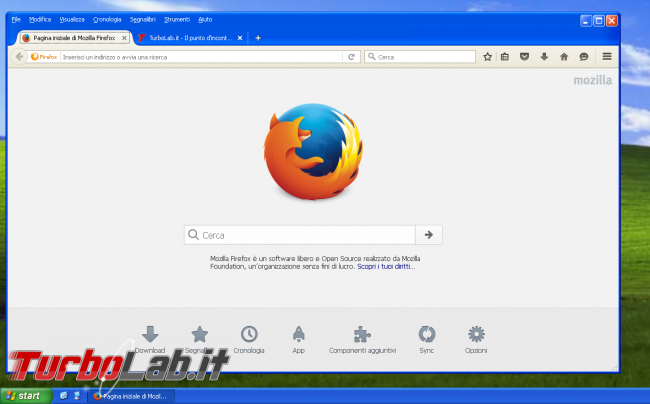Open the Aiuto menu
Viewport: 650px width, 404px height.
point(205,19)
